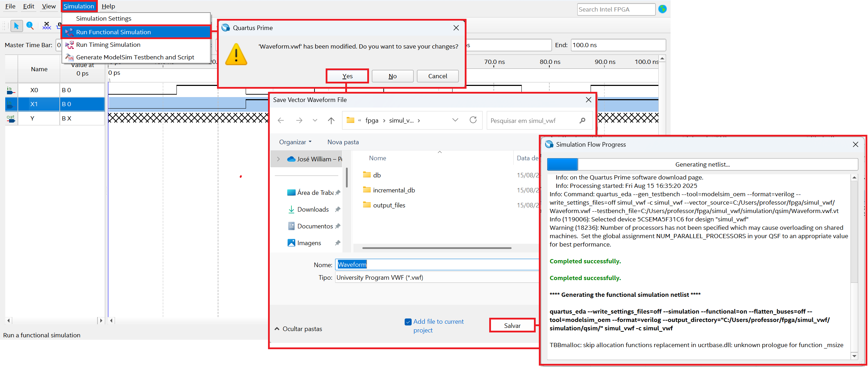The image size is (868, 367).
Task: Click the simulation progress bar
Action: click(702, 164)
